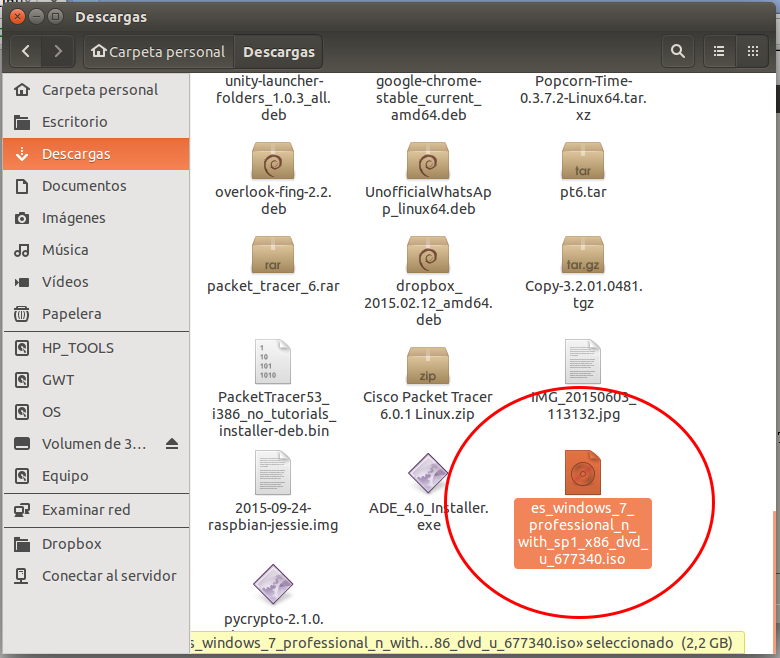Open Documentos in sidebar
This screenshot has width=780, height=658.
(96, 186)
